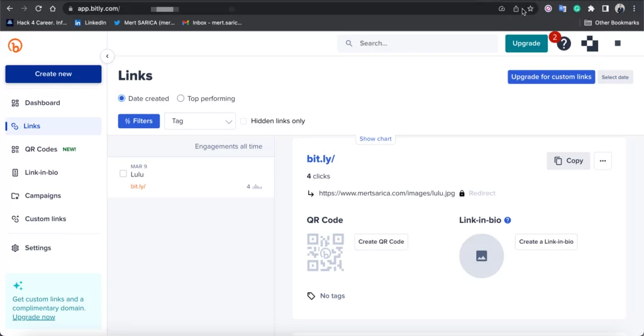This screenshot has height=336, width=644.
Task: Click the Select date button
Action: click(x=615, y=77)
